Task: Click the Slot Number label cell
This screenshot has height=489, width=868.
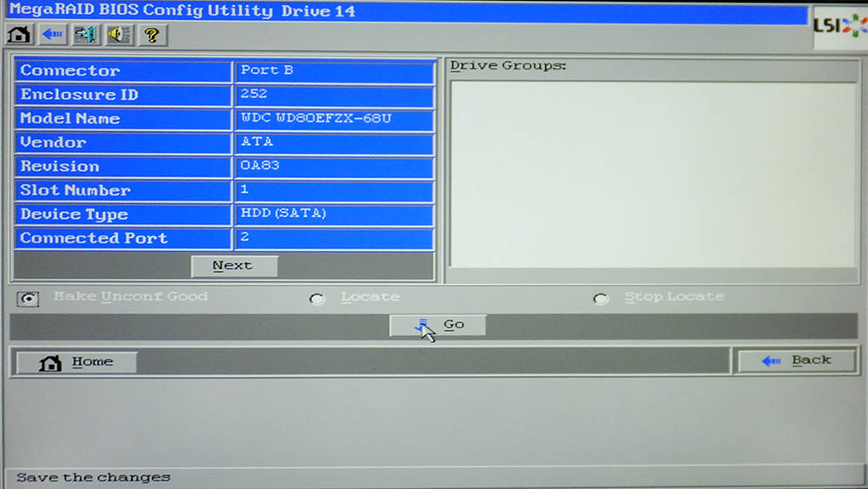Action: coord(123,190)
